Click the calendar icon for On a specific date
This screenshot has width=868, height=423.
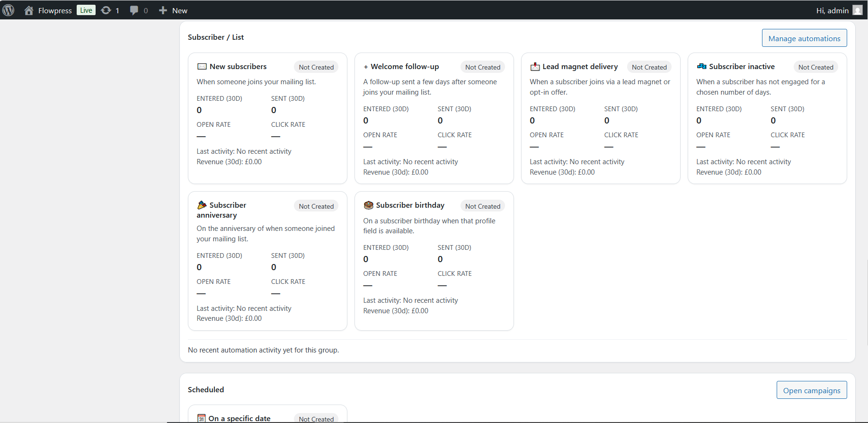[x=202, y=418]
